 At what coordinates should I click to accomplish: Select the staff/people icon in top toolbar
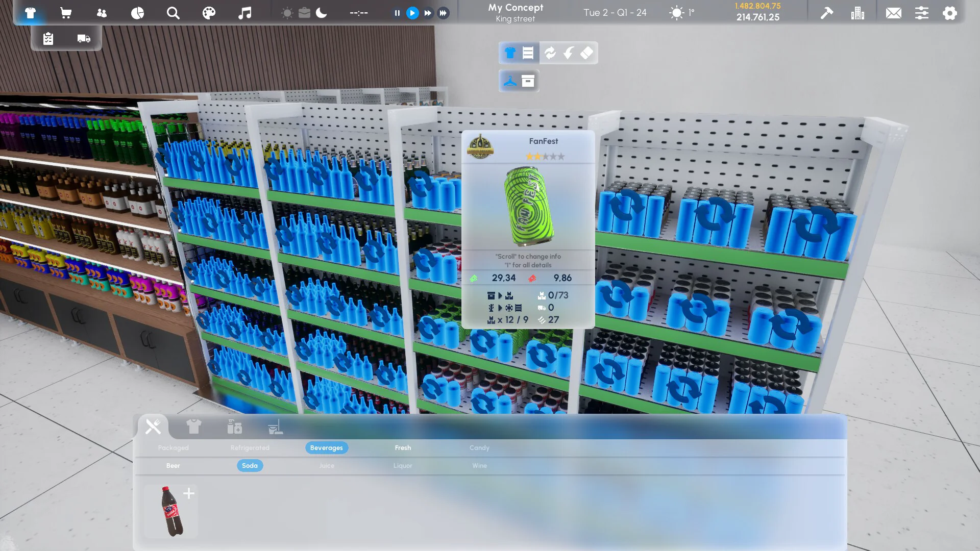(x=102, y=13)
